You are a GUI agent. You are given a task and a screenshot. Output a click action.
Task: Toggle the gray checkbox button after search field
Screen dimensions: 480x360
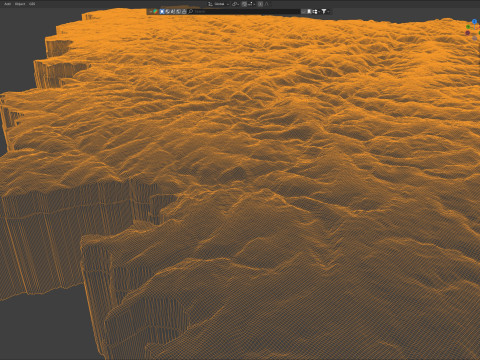[304, 11]
